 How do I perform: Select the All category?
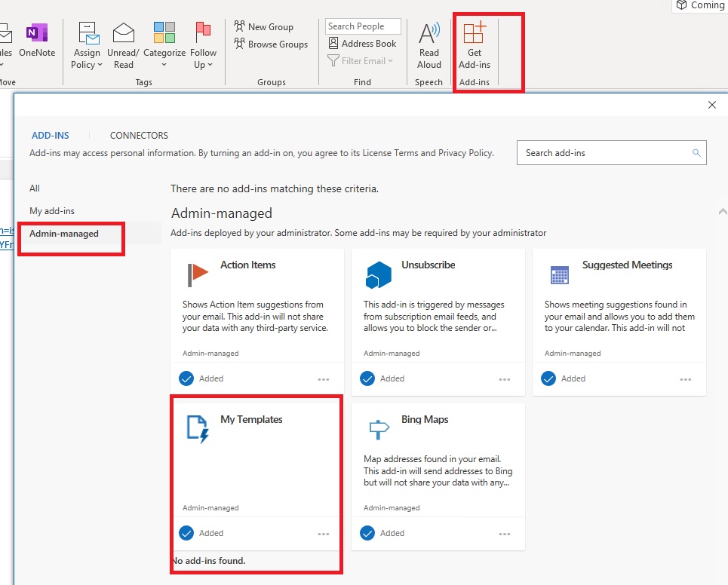coord(35,188)
